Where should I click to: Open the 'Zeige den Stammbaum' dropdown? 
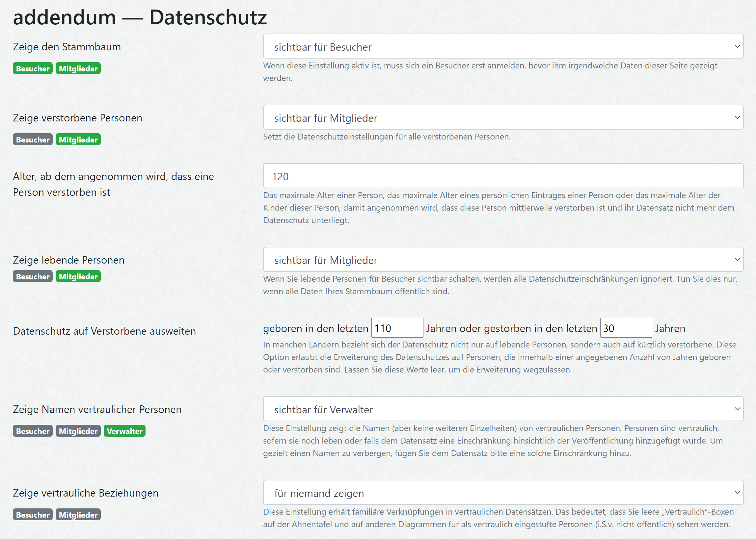503,46
